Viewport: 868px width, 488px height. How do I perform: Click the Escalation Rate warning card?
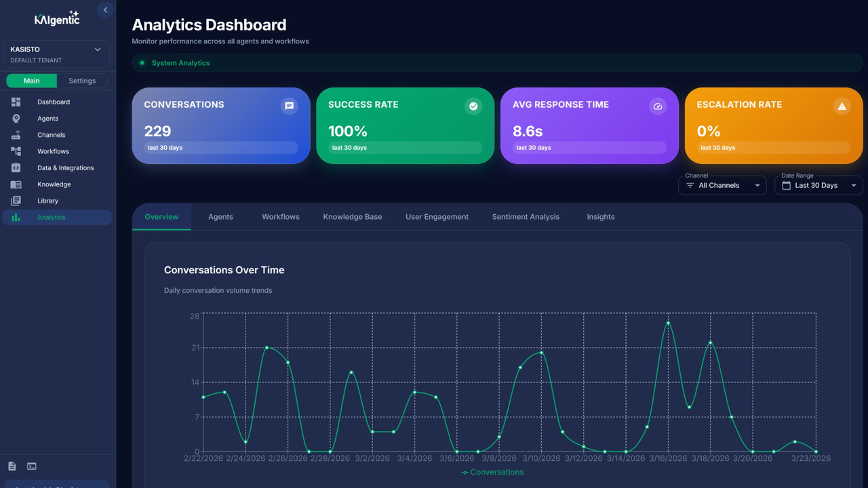coord(774,125)
